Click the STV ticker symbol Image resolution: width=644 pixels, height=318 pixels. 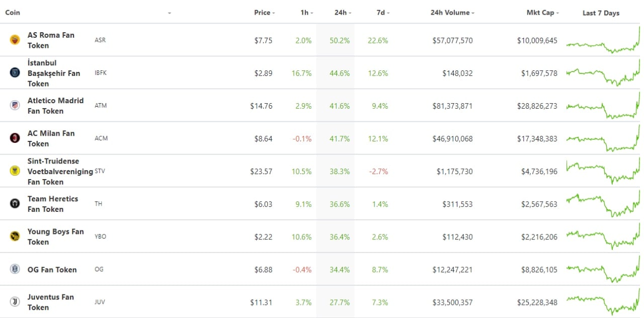(x=100, y=171)
